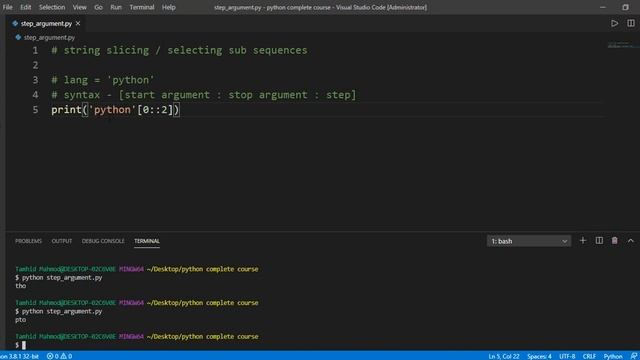The height and width of the screenshot is (360, 640).
Task: Switch to the OUTPUT panel tab
Action: pos(62,241)
